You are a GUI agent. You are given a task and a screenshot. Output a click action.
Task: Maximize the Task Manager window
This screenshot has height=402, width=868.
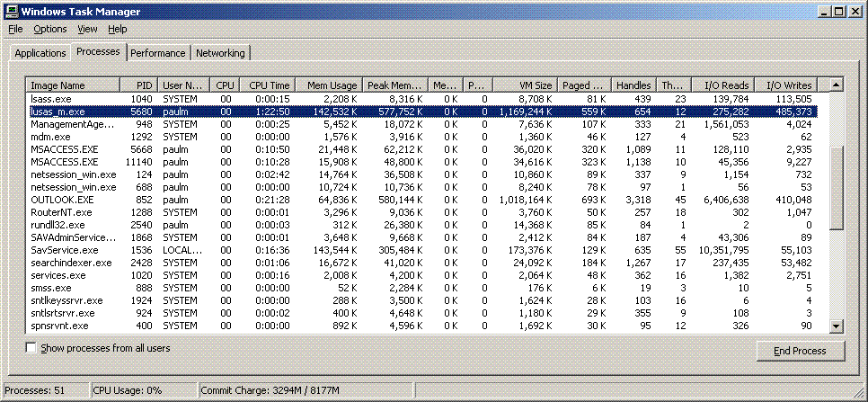(838, 10)
